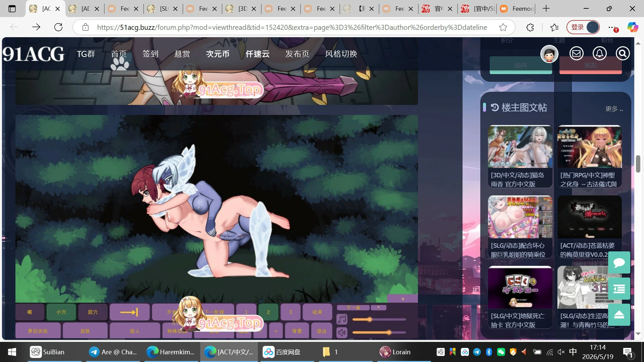
Task: Switch to the '[官中/SL' browser tab
Action: click(477, 9)
